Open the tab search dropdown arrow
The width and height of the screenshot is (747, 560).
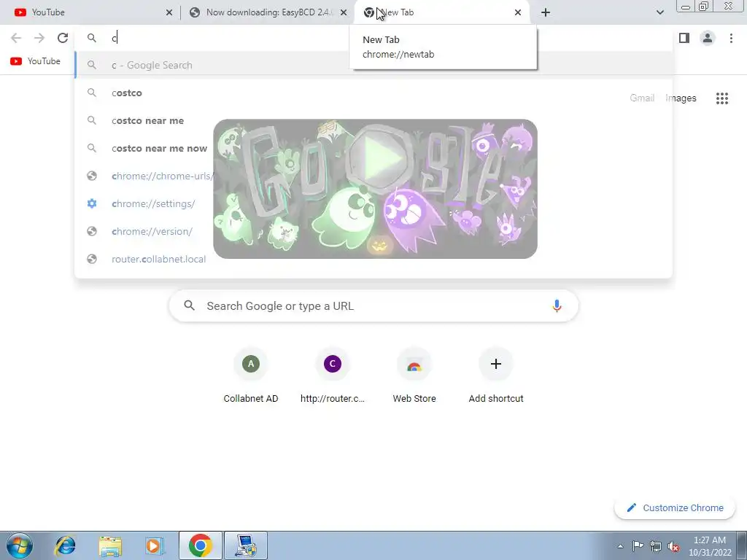pos(659,13)
